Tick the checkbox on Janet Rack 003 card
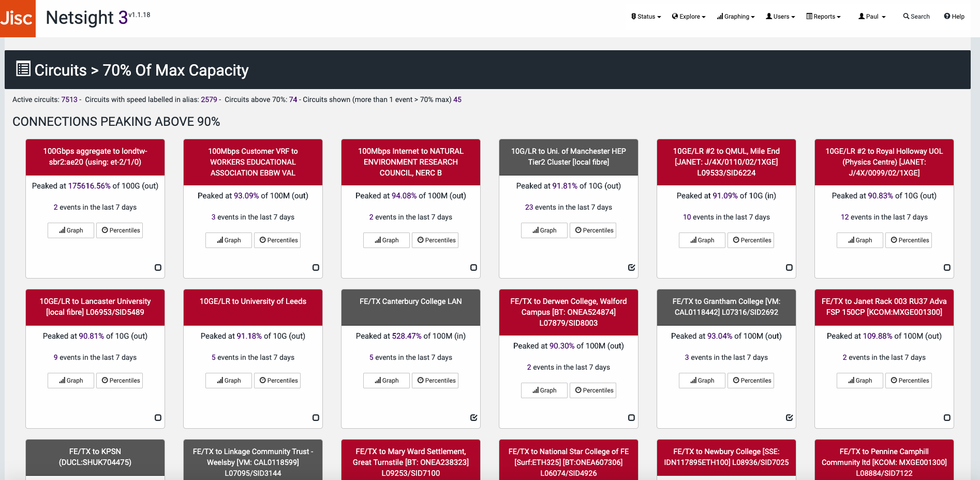This screenshot has height=480, width=980. (947, 418)
